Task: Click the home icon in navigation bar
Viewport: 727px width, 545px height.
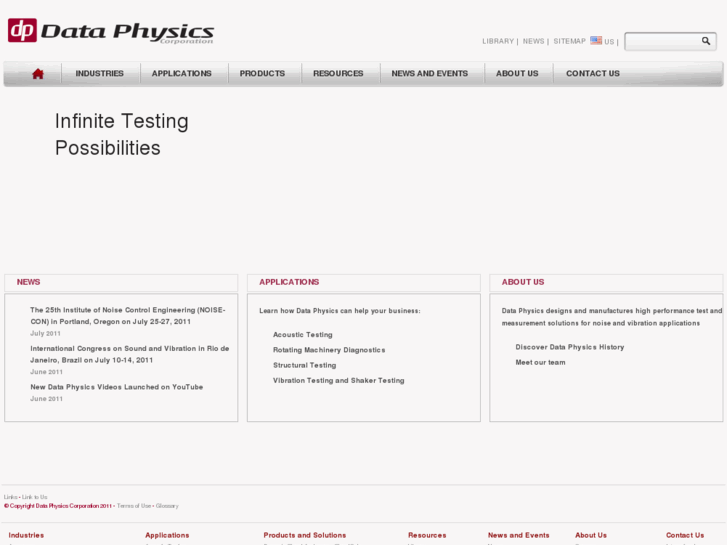Action: point(38,73)
